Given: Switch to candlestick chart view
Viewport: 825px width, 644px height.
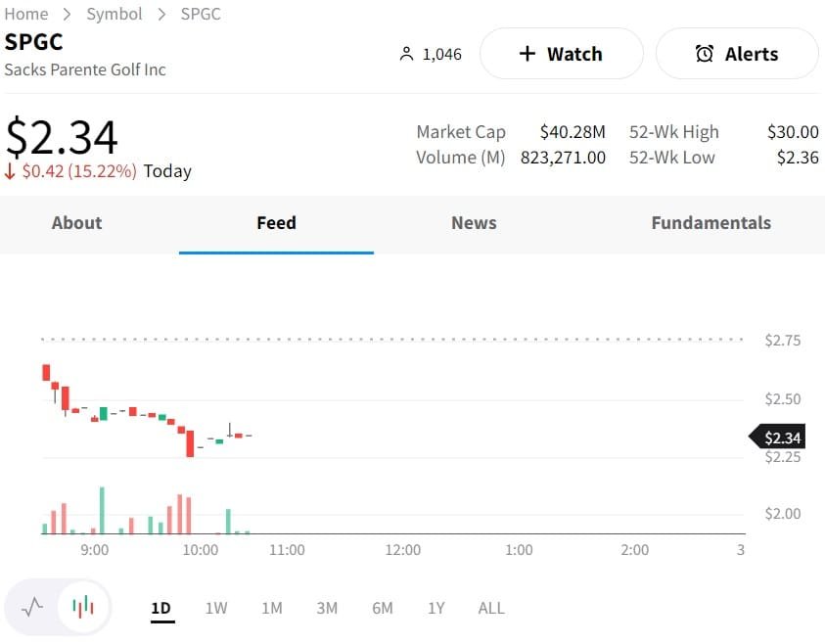Looking at the screenshot, I should (83, 607).
